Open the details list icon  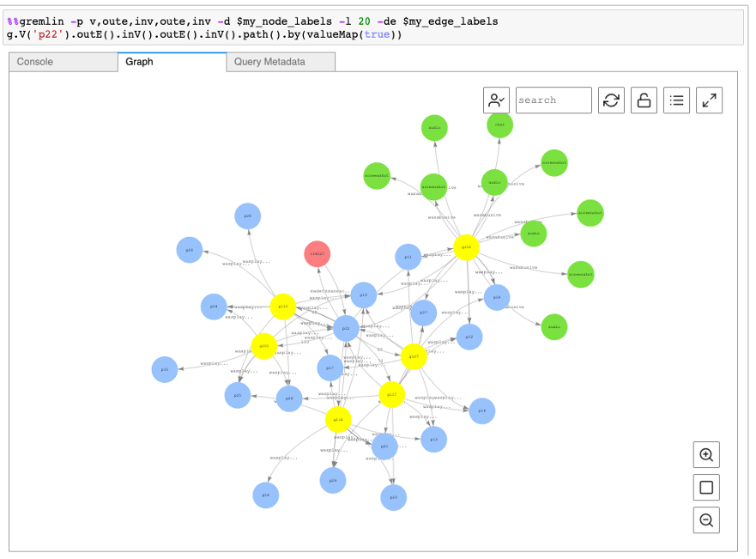point(676,100)
